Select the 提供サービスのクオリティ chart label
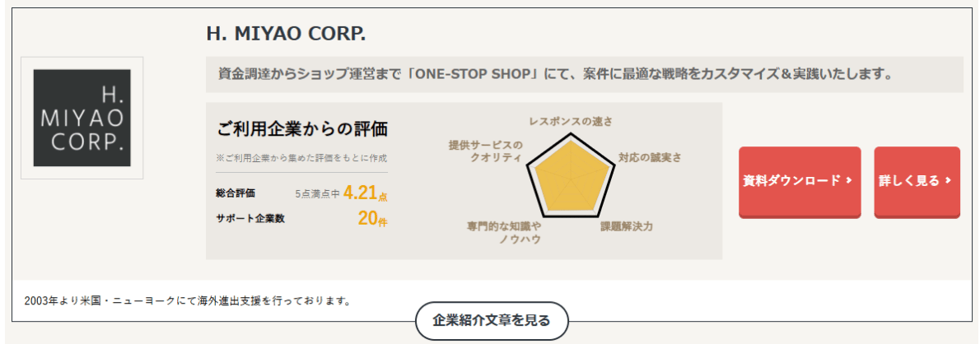The height and width of the screenshot is (344, 980). (x=485, y=151)
